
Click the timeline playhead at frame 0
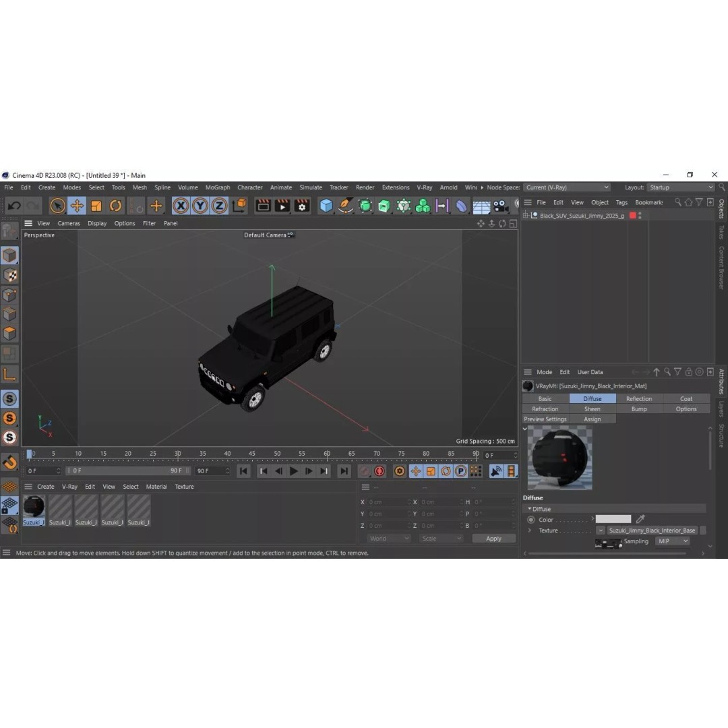tap(29, 454)
